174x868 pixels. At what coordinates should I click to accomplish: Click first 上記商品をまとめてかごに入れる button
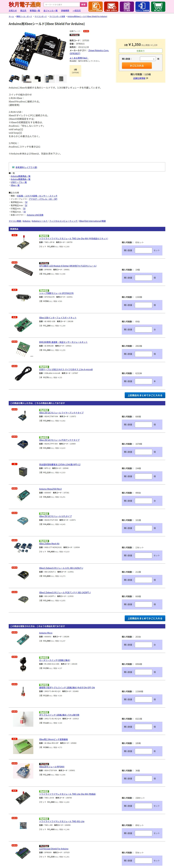[145, 395]
